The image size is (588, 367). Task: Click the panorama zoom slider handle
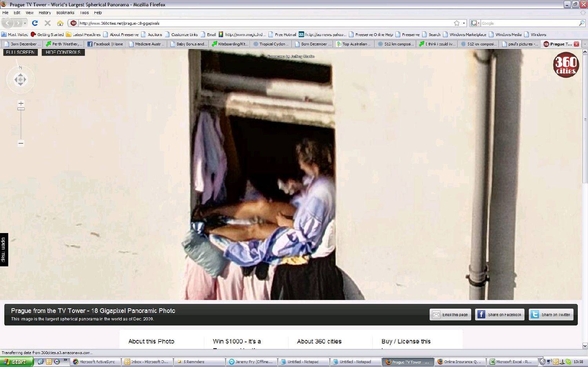tap(21, 109)
